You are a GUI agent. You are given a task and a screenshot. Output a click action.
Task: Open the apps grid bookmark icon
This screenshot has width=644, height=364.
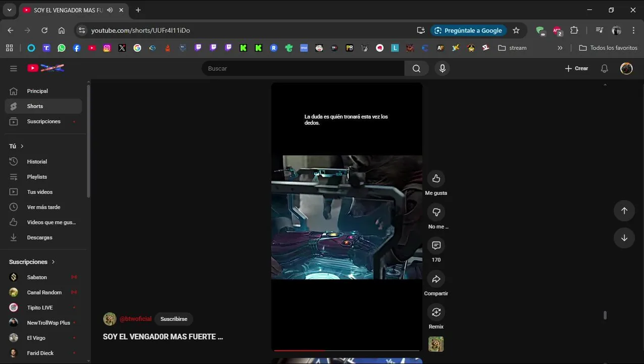click(9, 48)
